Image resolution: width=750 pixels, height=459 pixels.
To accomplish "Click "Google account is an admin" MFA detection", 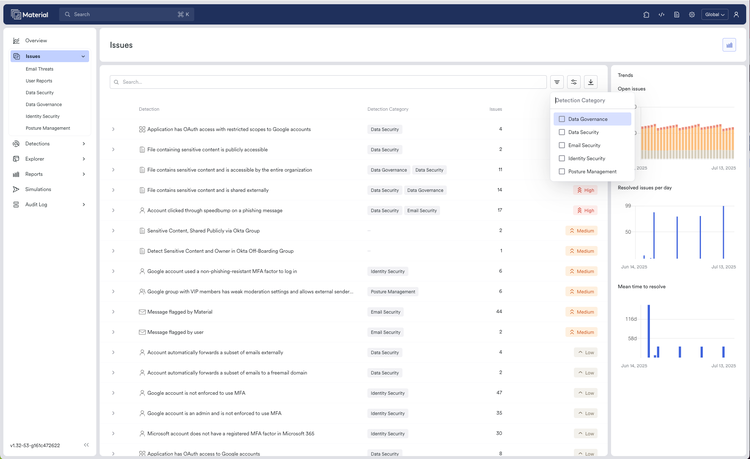I will (x=214, y=413).
